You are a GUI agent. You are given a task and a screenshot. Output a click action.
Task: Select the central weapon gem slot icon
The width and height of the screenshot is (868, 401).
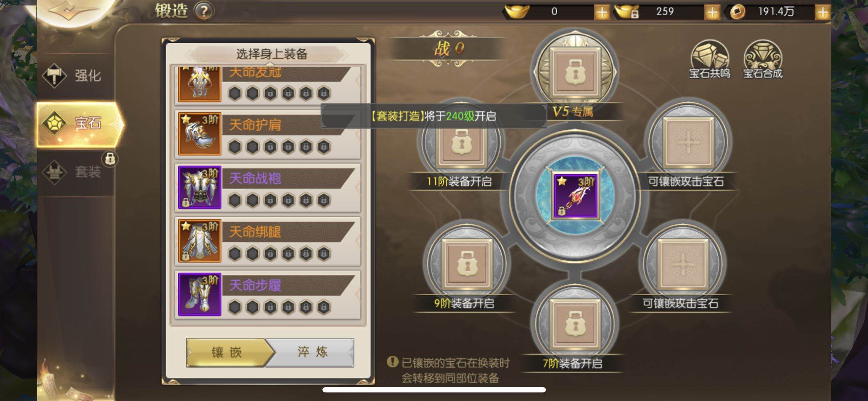575,196
